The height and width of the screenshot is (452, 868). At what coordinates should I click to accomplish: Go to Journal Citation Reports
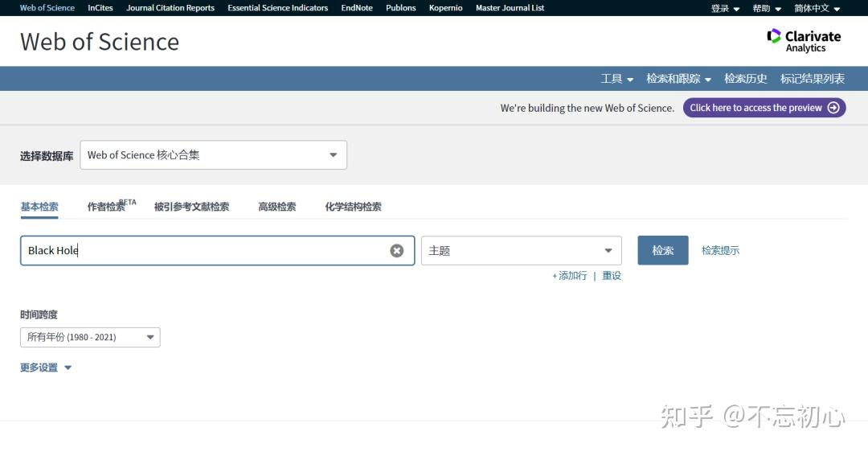point(170,8)
